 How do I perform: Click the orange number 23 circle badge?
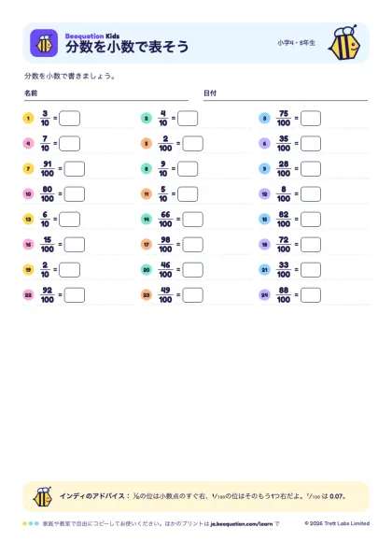pos(147,295)
